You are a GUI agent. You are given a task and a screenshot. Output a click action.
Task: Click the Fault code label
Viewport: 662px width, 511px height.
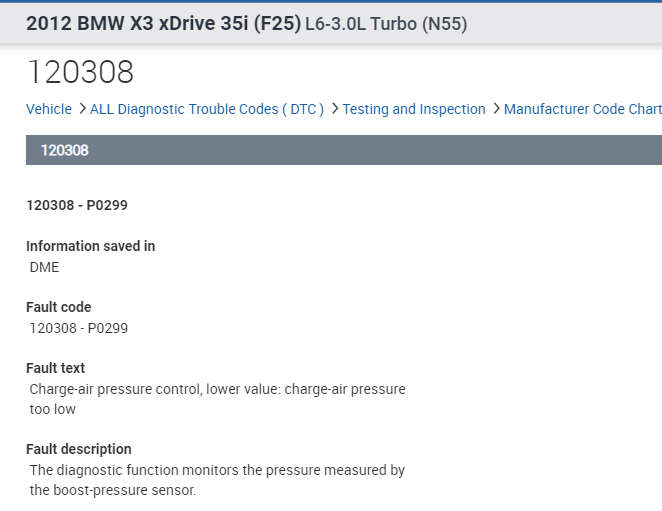pos(58,307)
